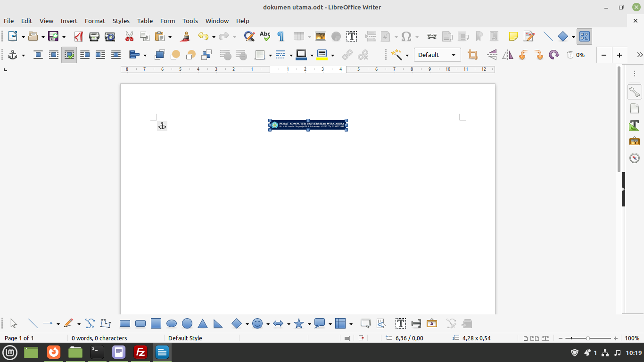Enable Optimal Page Wrap (highlighted)
Screen dimensions: 644x362
[69, 55]
